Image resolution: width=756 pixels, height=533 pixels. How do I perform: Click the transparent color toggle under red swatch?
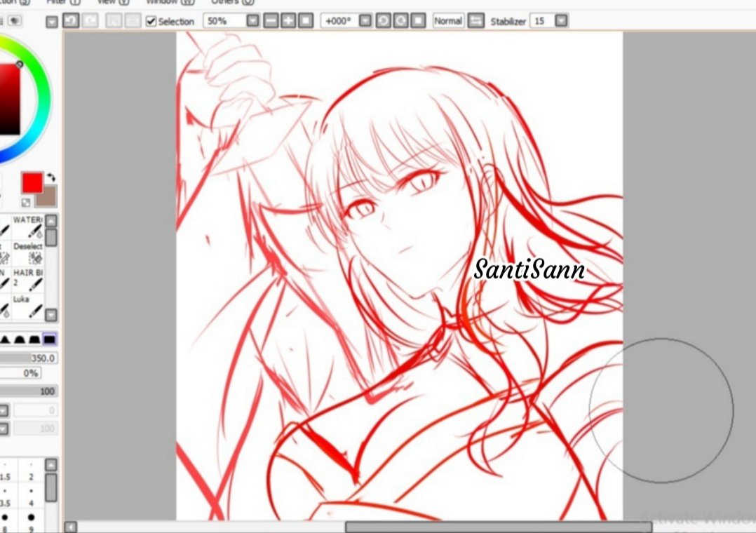click(x=25, y=203)
